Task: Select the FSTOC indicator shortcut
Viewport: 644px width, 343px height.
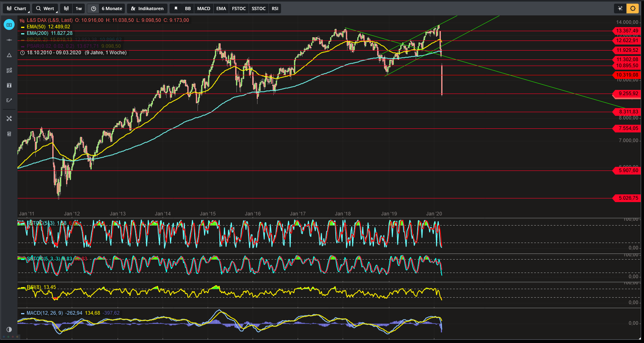Action: point(238,9)
